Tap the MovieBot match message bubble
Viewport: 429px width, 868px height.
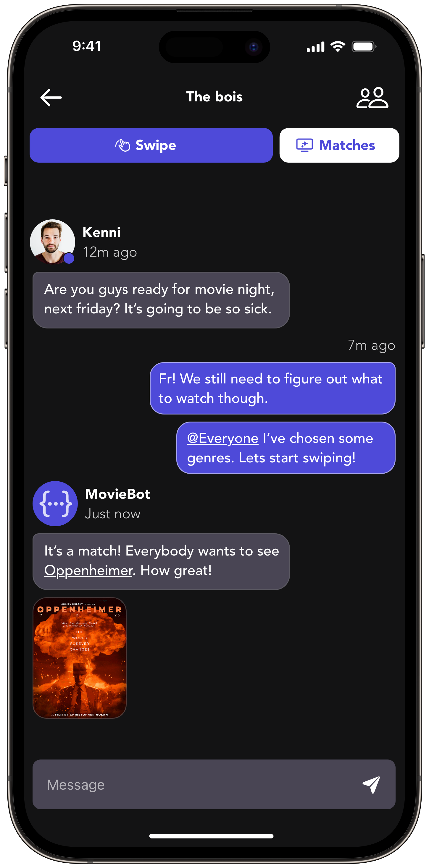[x=161, y=561]
